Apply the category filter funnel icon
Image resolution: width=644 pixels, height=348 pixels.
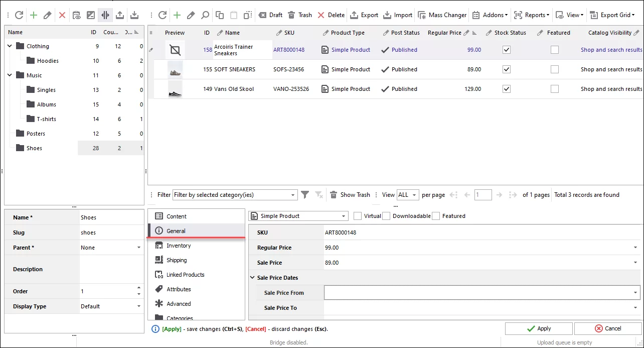305,194
